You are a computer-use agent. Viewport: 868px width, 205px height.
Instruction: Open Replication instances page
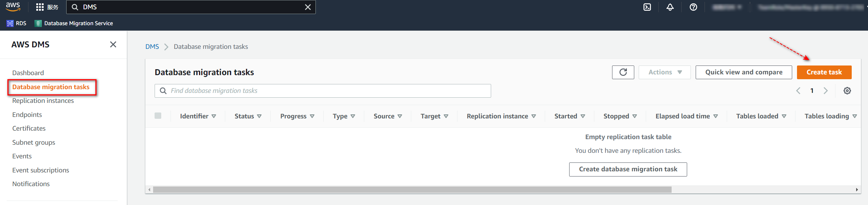coord(43,101)
